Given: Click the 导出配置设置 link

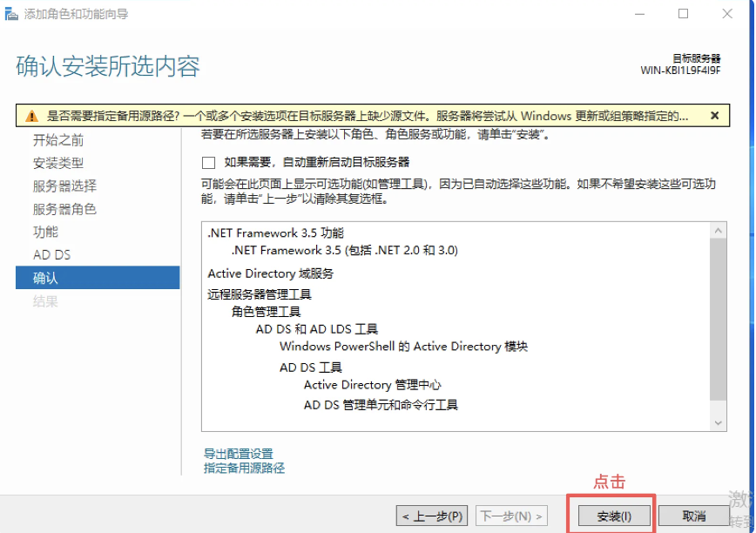Looking at the screenshot, I should pyautogui.click(x=238, y=454).
